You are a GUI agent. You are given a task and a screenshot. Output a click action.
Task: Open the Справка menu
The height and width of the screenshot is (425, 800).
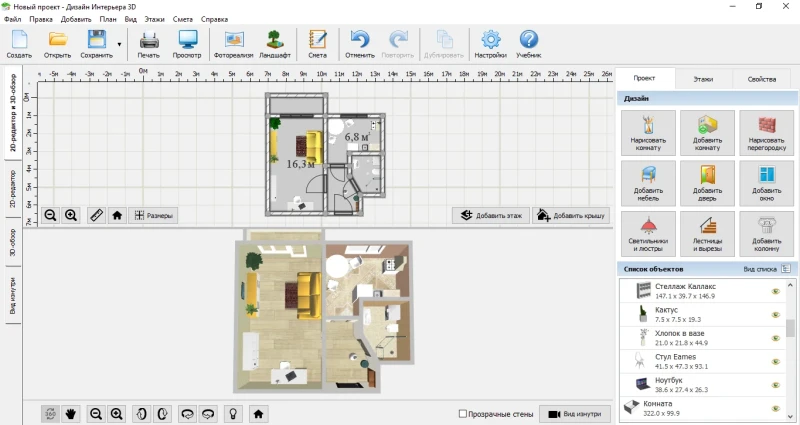(214, 19)
